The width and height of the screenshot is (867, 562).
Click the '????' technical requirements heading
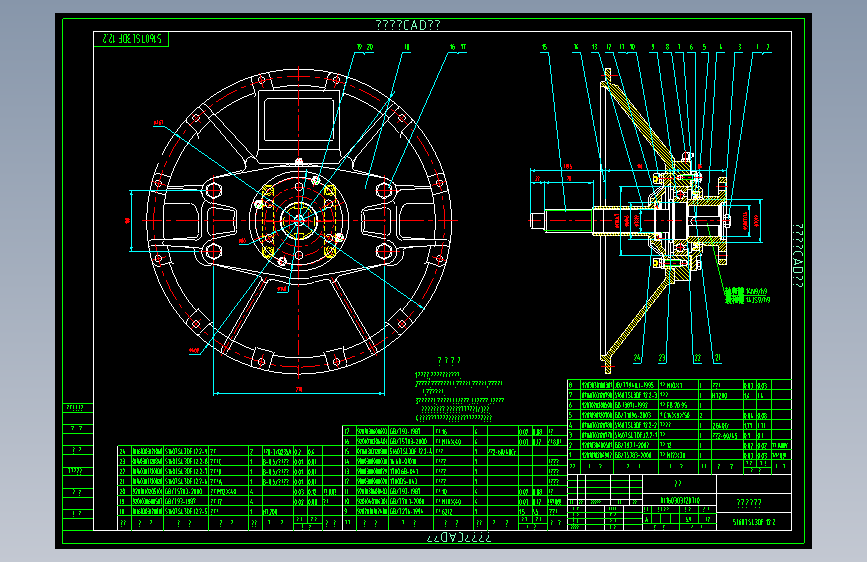[x=449, y=361]
